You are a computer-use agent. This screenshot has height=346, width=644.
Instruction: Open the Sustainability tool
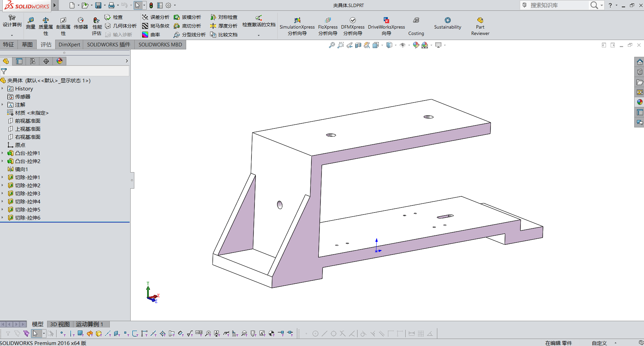pos(447,23)
